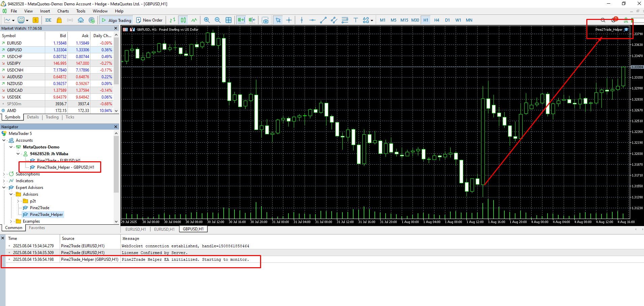Switch chart to candlestick display mode
This screenshot has width=644, height=306.
[183, 20]
